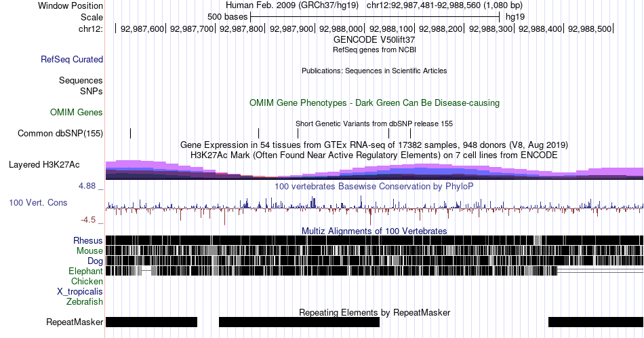Click the Rhesus alignment bar
The image size is (644, 338).
[375, 240]
